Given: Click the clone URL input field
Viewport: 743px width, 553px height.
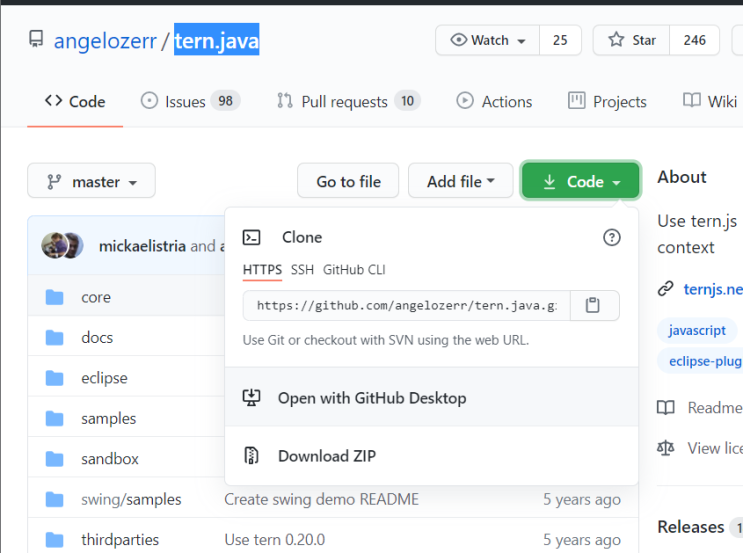Looking at the screenshot, I should 407,306.
